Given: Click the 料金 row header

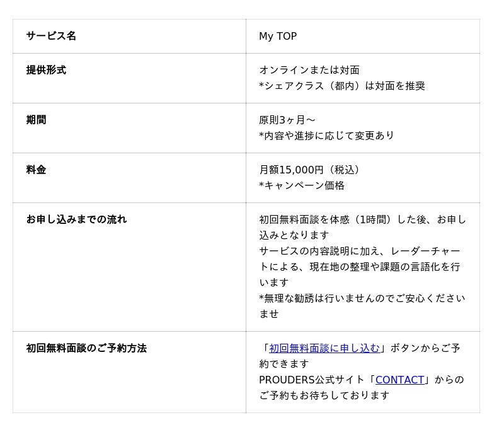Looking at the screenshot, I should click(36, 170).
